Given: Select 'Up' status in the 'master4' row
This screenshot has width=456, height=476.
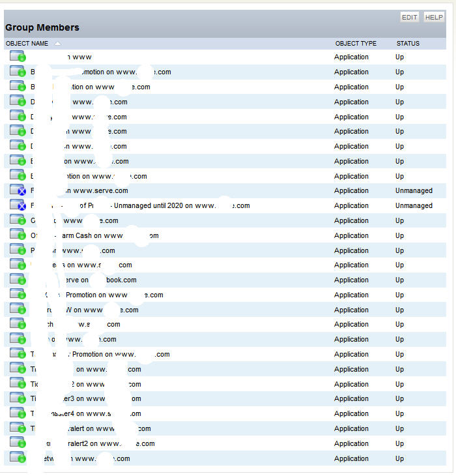Looking at the screenshot, I should tap(399, 413).
